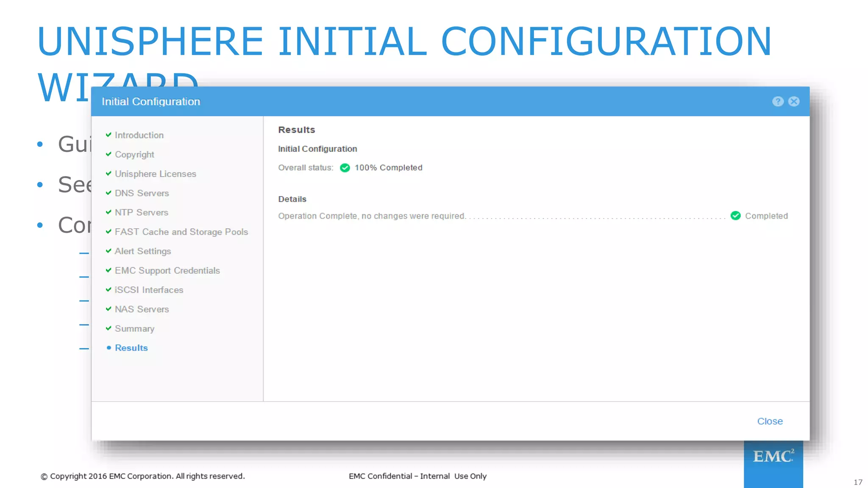The height and width of the screenshot is (488, 868).
Task: Click the green Overall status check icon
Action: (x=345, y=168)
